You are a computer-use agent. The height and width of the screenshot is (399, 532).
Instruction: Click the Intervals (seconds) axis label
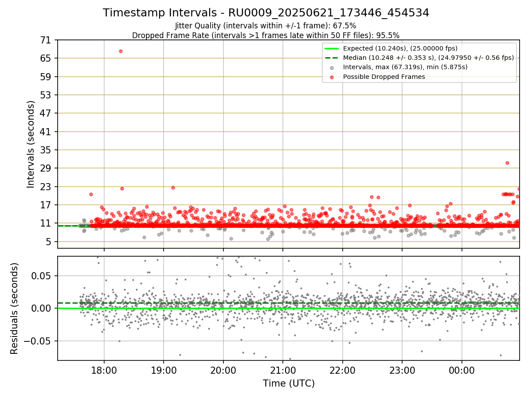tap(31, 144)
